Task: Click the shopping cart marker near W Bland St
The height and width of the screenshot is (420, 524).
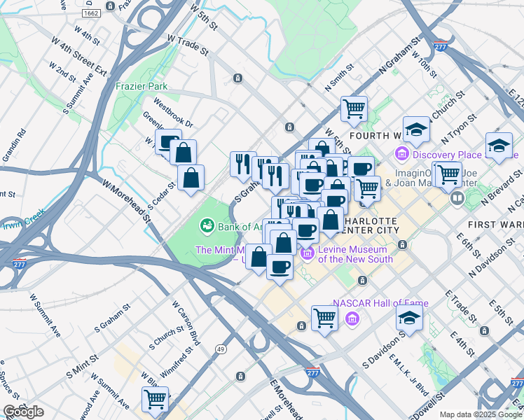Action: pos(155,399)
